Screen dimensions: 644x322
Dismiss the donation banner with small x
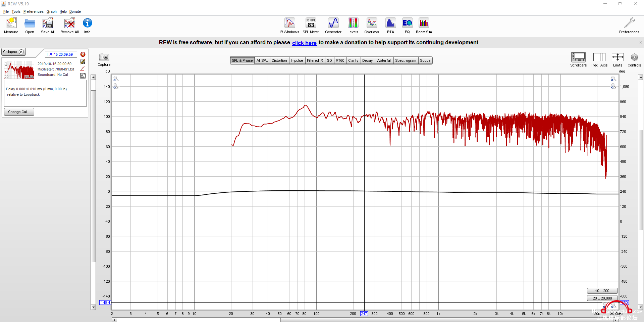[641, 43]
